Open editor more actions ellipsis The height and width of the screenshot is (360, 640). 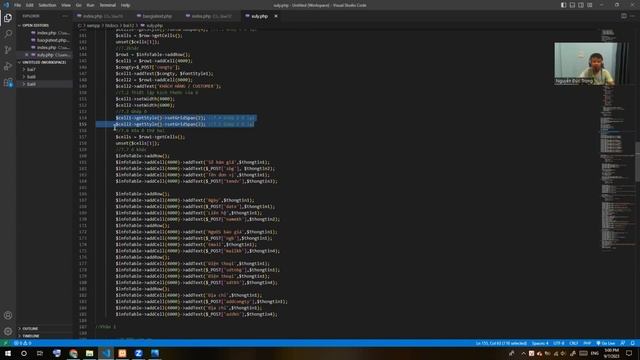point(633,16)
